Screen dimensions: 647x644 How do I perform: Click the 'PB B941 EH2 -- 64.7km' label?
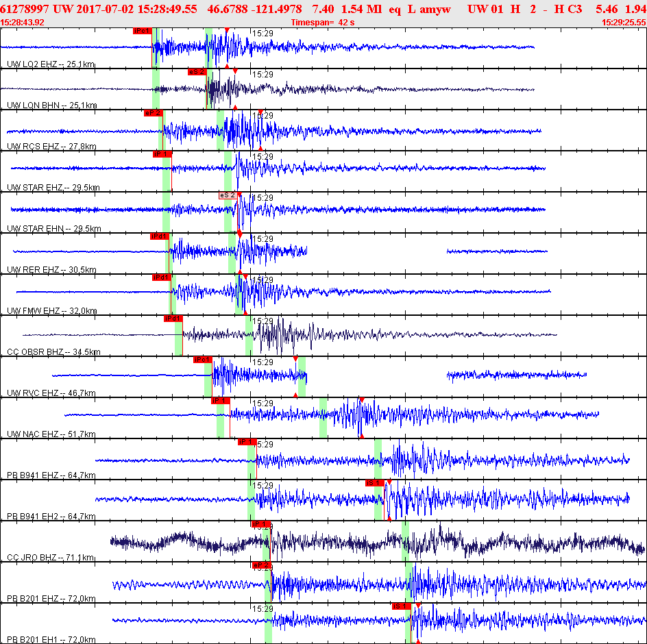[x=51, y=517]
